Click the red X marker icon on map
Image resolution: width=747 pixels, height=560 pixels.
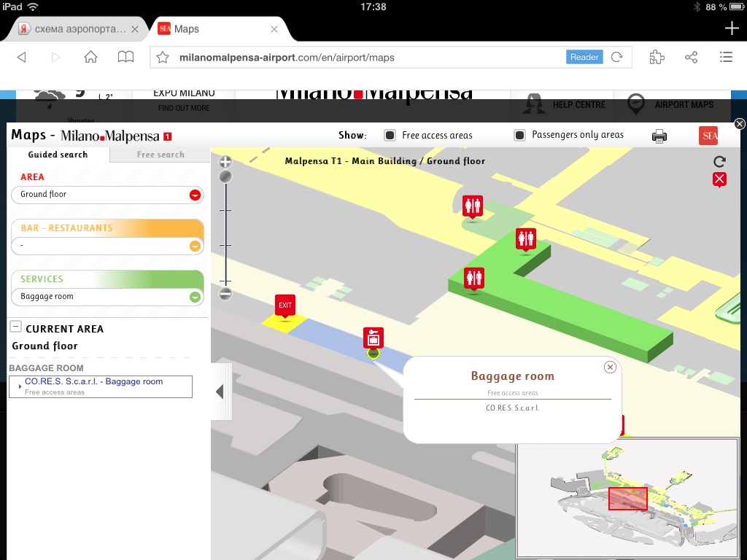(719, 179)
